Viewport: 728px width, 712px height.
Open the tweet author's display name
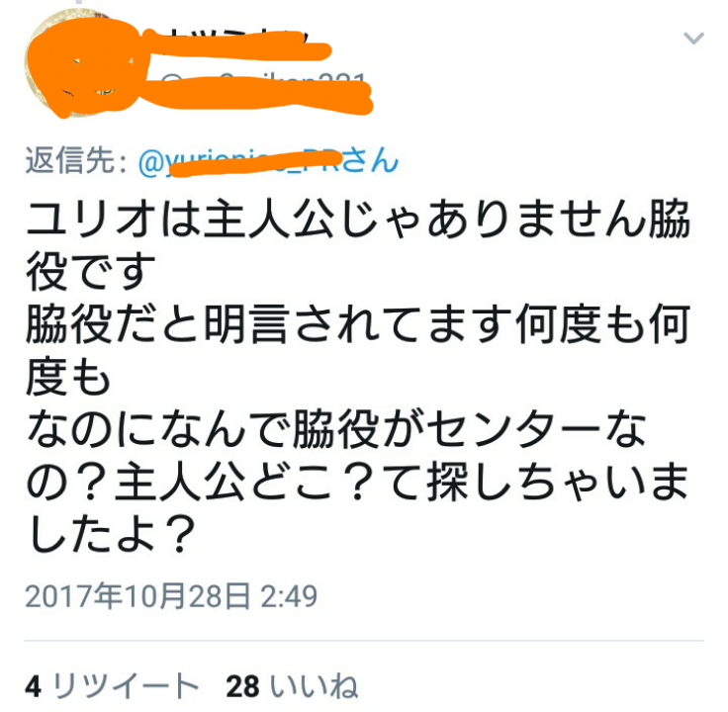pos(236,43)
